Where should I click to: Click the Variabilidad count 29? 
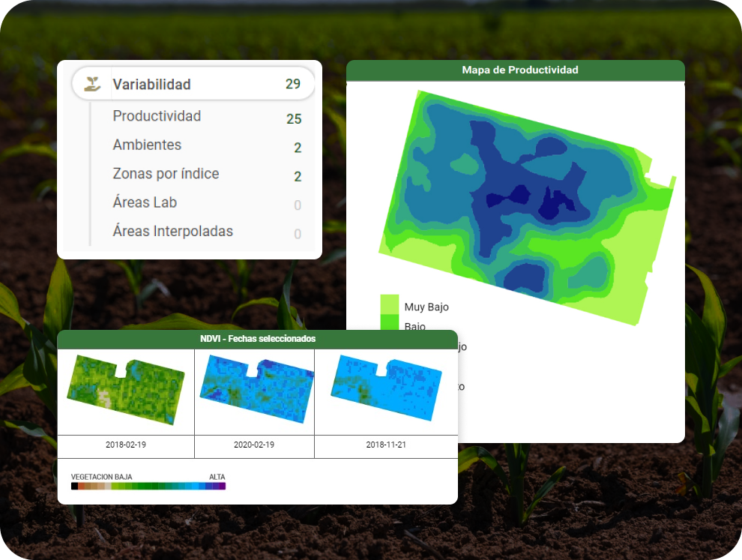coord(293,84)
